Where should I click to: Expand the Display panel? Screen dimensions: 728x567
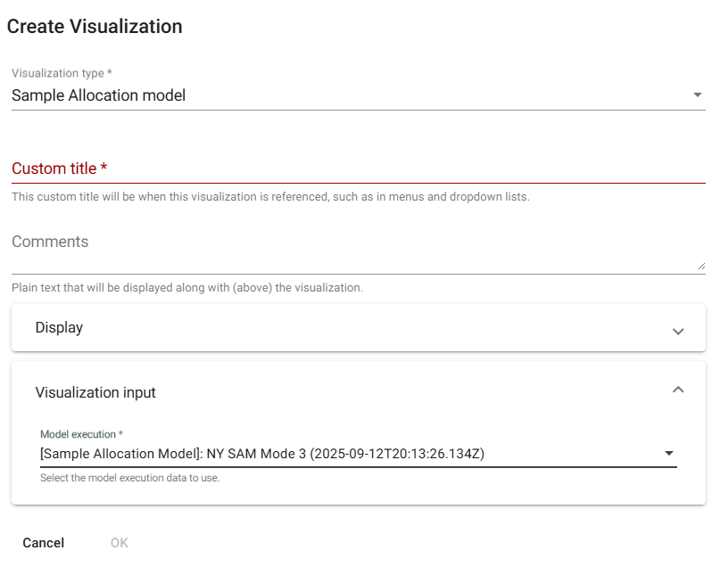click(359, 328)
